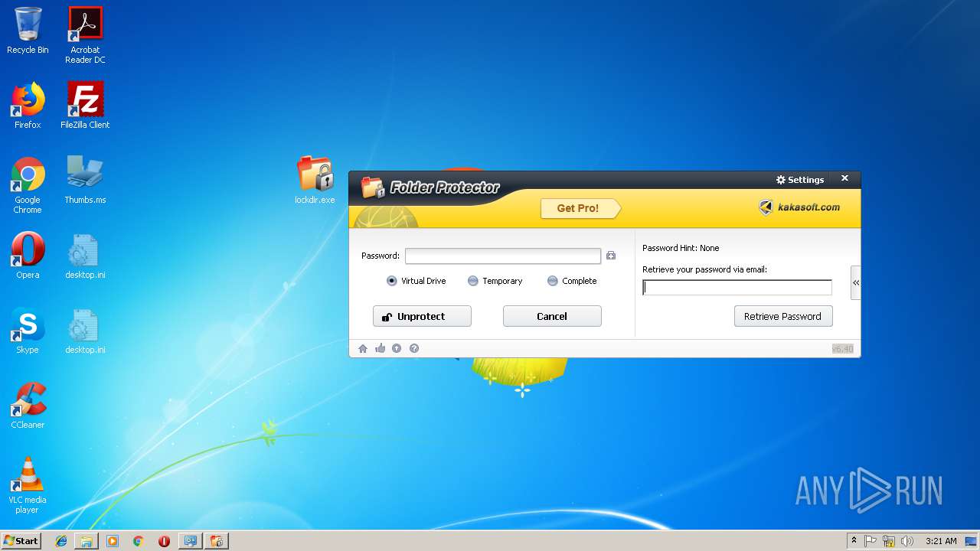Select the Firefox desktop shortcut
This screenshot has width=980, height=551.
(x=28, y=106)
